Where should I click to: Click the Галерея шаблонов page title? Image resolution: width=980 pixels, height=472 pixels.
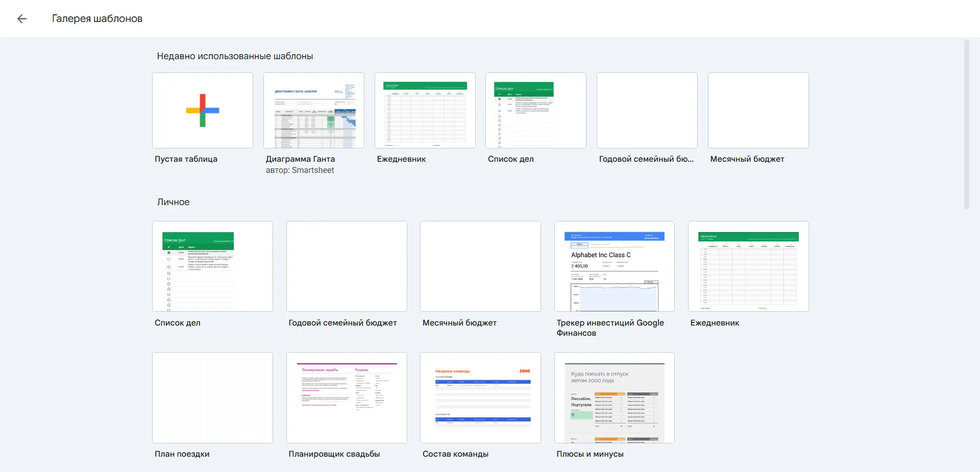tap(97, 19)
